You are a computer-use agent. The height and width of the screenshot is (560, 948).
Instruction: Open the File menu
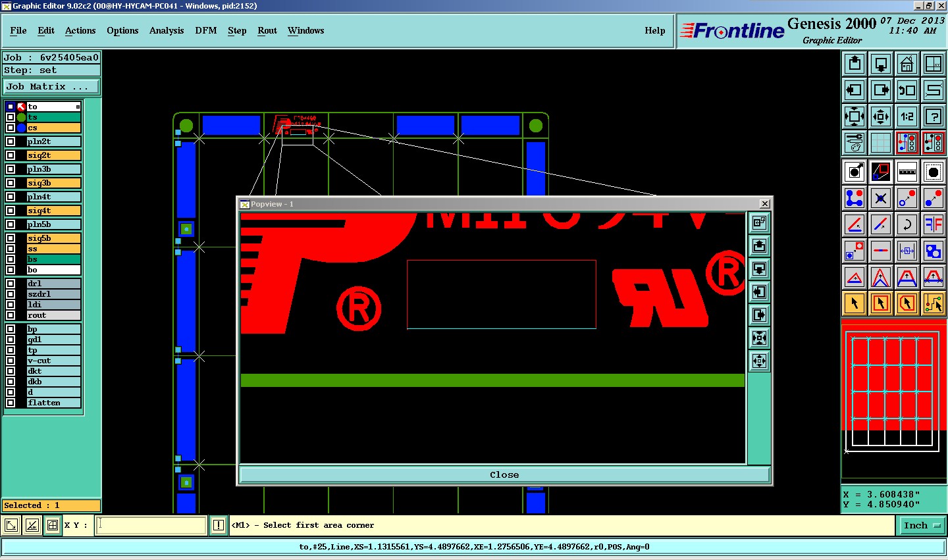18,30
